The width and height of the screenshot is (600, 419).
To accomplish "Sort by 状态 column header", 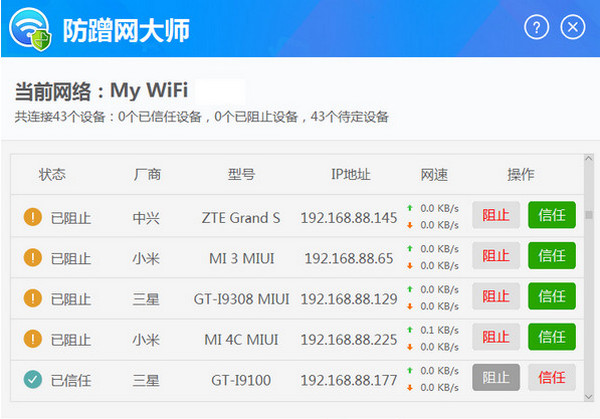I will 52,175.
